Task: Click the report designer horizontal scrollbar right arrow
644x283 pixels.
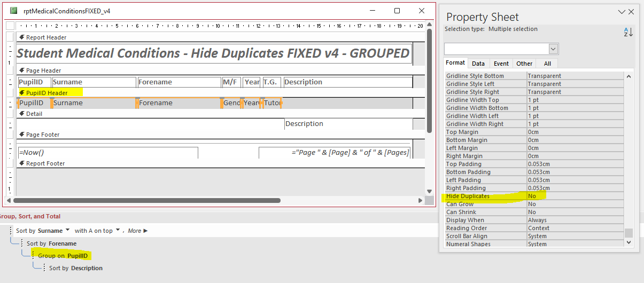Action: [420, 201]
